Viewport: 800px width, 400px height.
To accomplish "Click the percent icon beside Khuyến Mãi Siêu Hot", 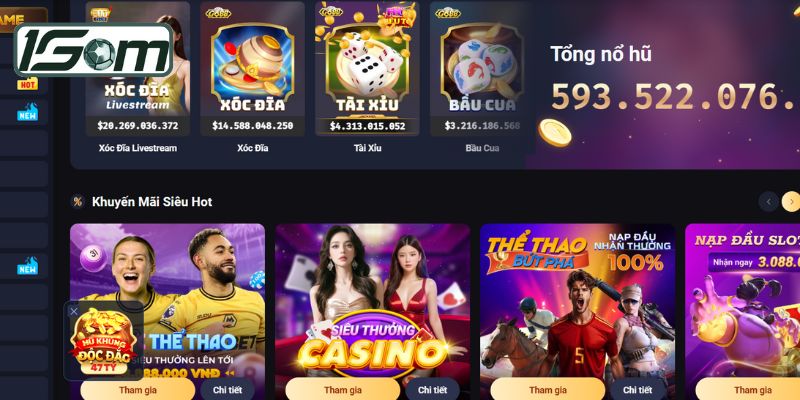I will 78,202.
